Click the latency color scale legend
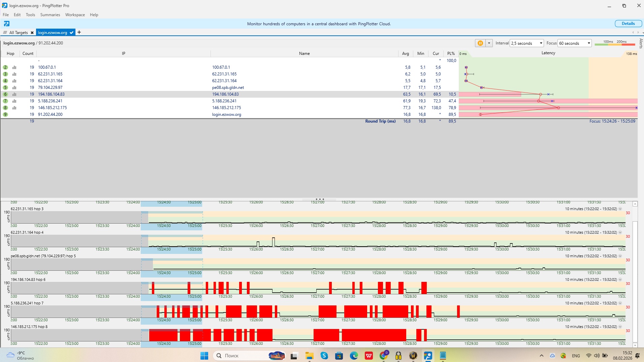This screenshot has width=644, height=362. (615, 43)
